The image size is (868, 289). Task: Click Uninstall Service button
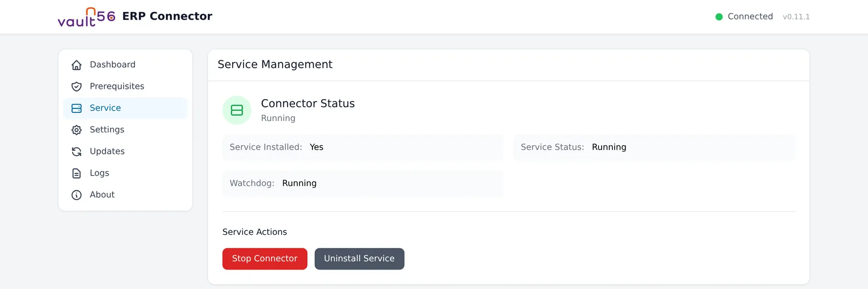click(359, 259)
